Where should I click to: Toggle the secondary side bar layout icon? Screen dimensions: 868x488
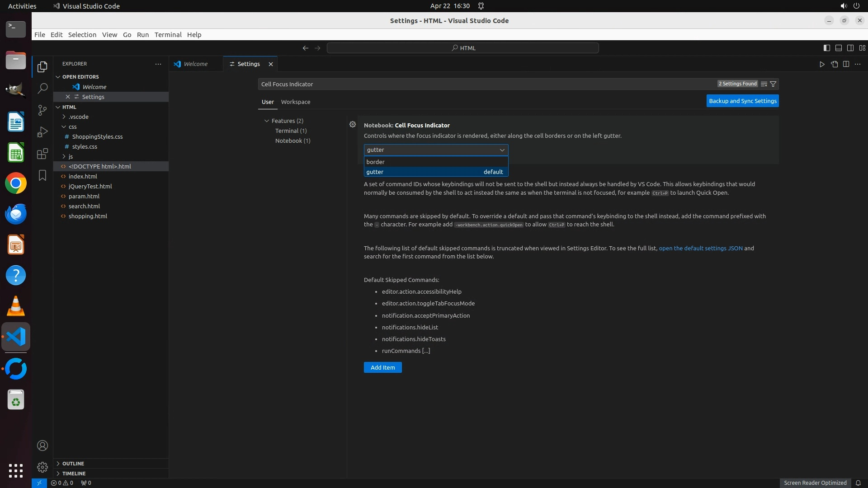[850, 48]
